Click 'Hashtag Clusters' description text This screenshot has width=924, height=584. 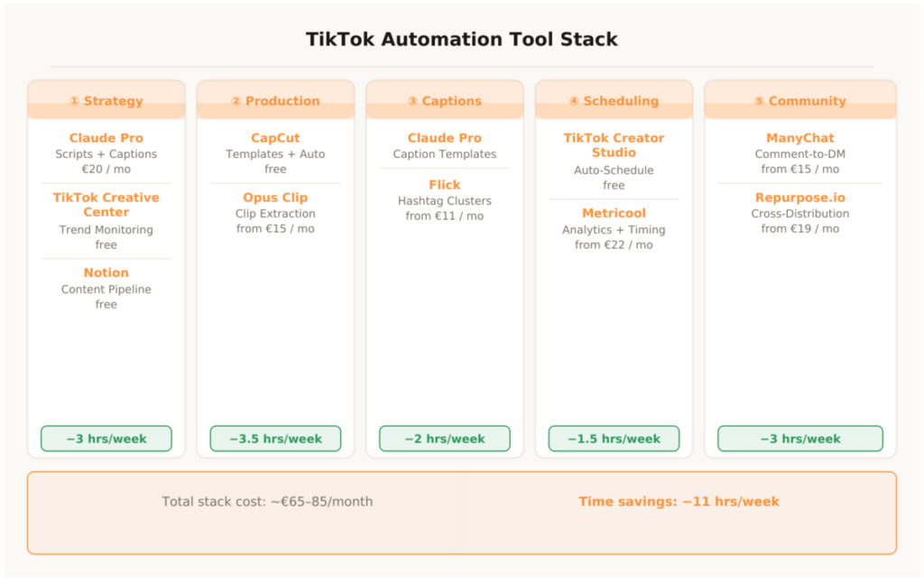pyautogui.click(x=444, y=201)
